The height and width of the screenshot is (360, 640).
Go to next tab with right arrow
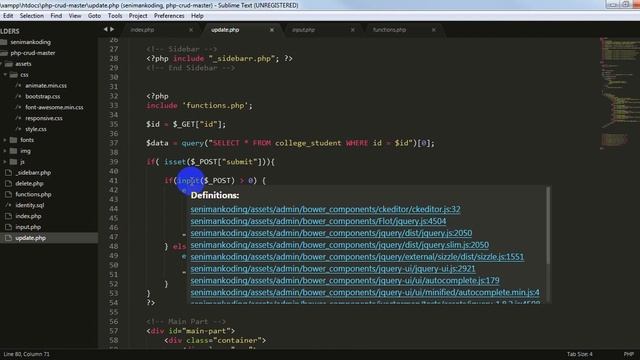point(112,29)
